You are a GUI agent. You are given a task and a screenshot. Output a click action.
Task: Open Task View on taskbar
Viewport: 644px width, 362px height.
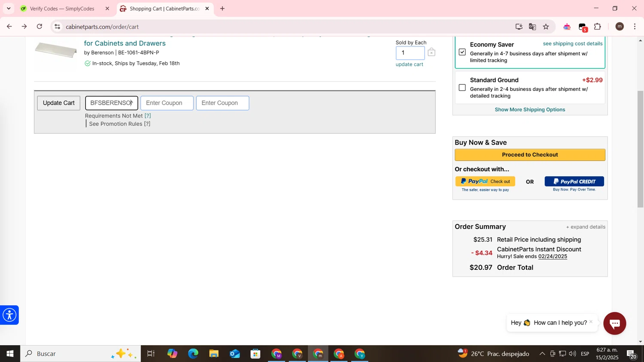pos(151,354)
